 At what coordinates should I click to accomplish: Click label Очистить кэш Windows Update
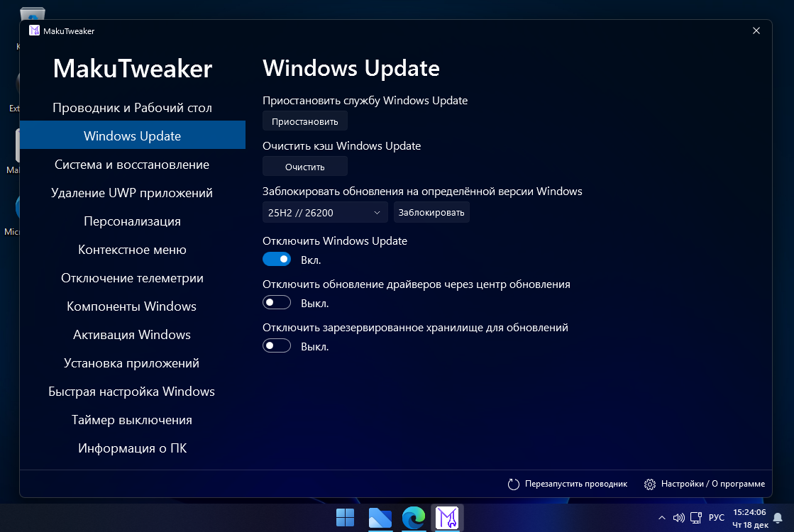click(342, 146)
